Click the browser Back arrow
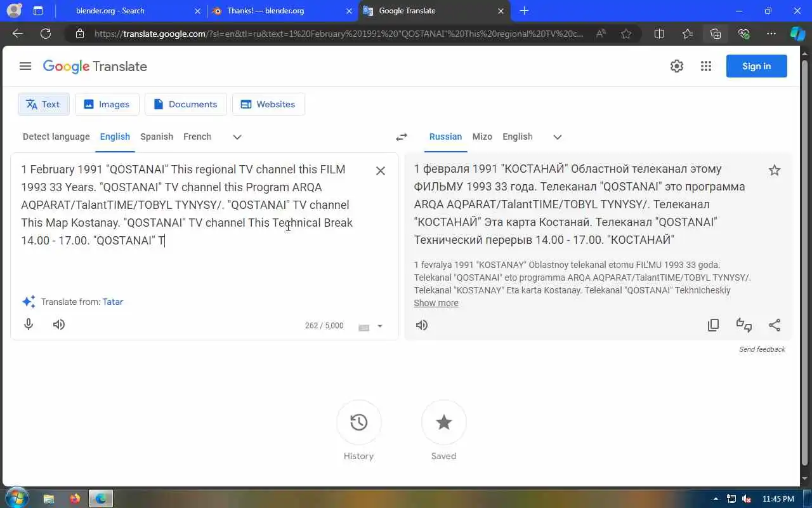 [x=18, y=34]
